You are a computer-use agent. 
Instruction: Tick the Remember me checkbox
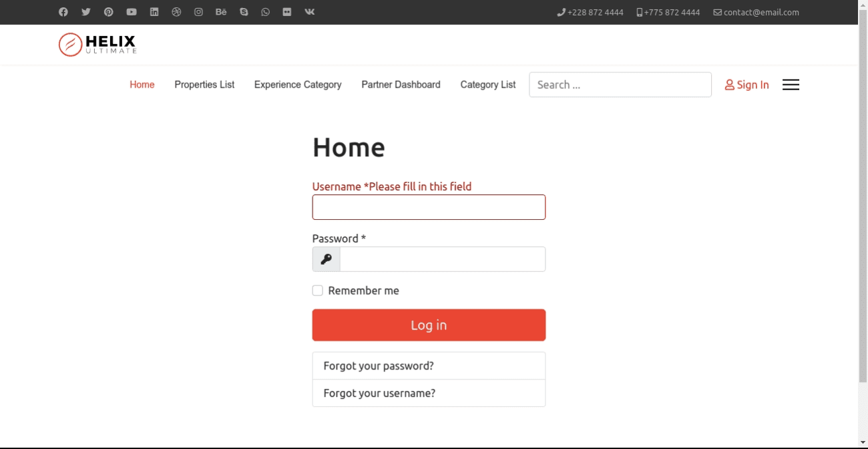point(318,291)
